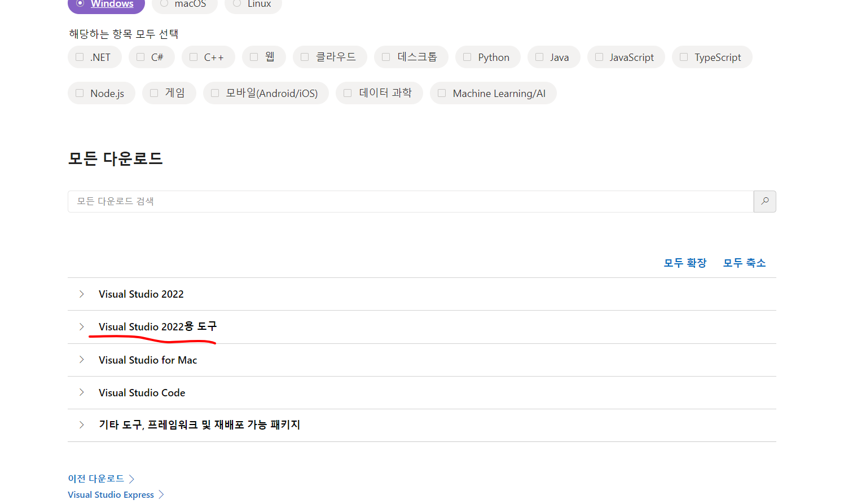Viewport: 844px width, 504px height.
Task: Expand the Visual Studio 2022 section
Action: click(422, 294)
